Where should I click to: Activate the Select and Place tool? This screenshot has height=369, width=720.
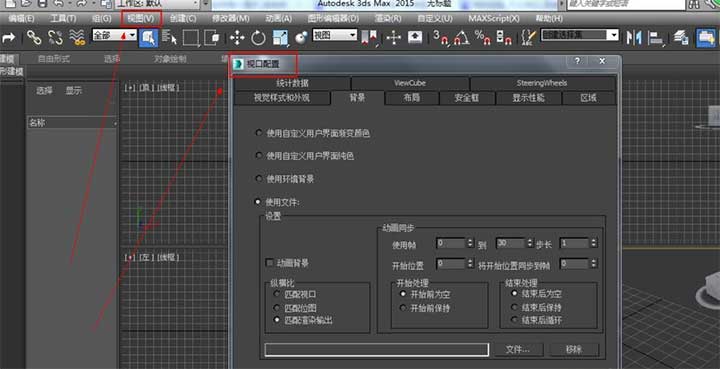301,38
